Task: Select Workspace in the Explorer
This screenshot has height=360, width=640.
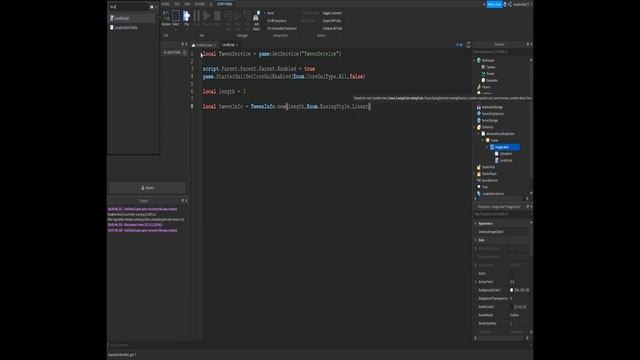Action: tap(487, 60)
